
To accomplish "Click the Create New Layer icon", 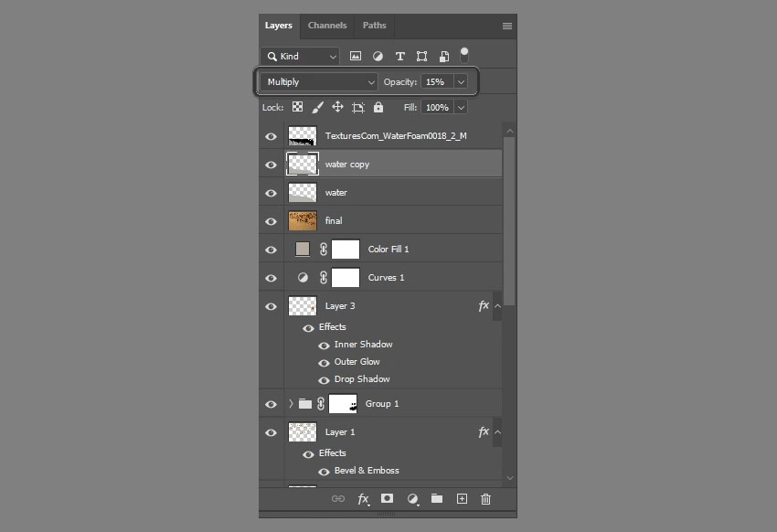I will coord(461,499).
